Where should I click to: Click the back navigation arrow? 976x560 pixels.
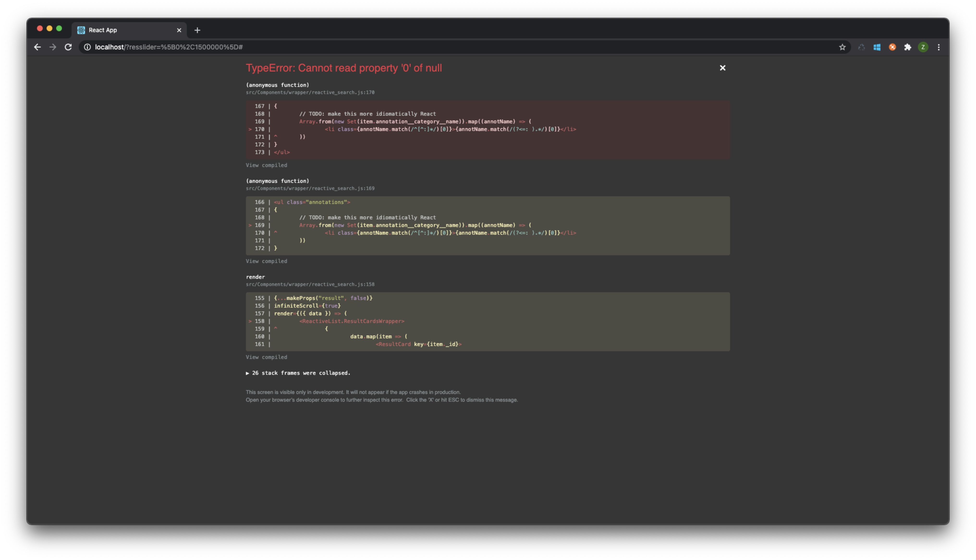37,47
